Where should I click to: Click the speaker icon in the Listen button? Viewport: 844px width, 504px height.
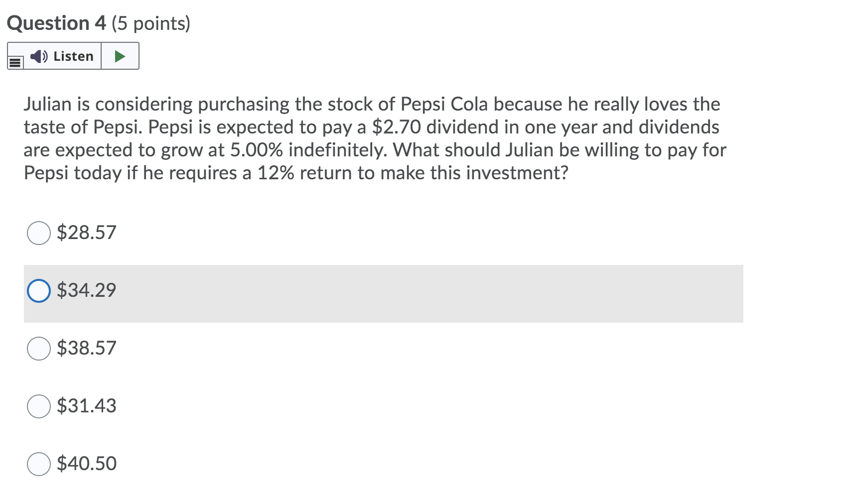39,56
